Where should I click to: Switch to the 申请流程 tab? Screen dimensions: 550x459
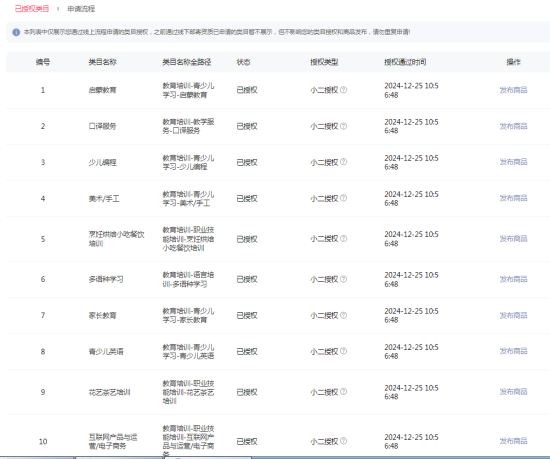pos(81,9)
